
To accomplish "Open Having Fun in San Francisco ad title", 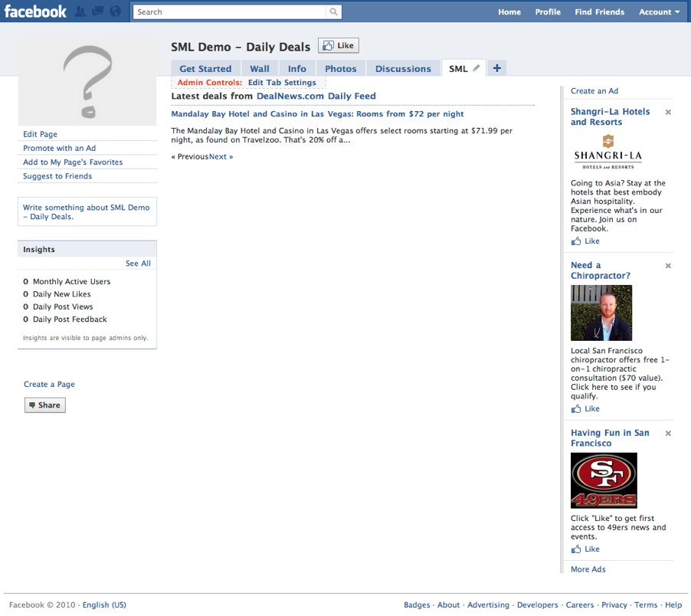I will 610,438.
